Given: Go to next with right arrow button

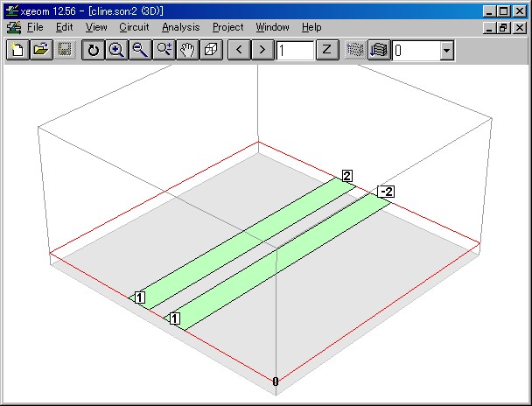Looking at the screenshot, I should (262, 50).
